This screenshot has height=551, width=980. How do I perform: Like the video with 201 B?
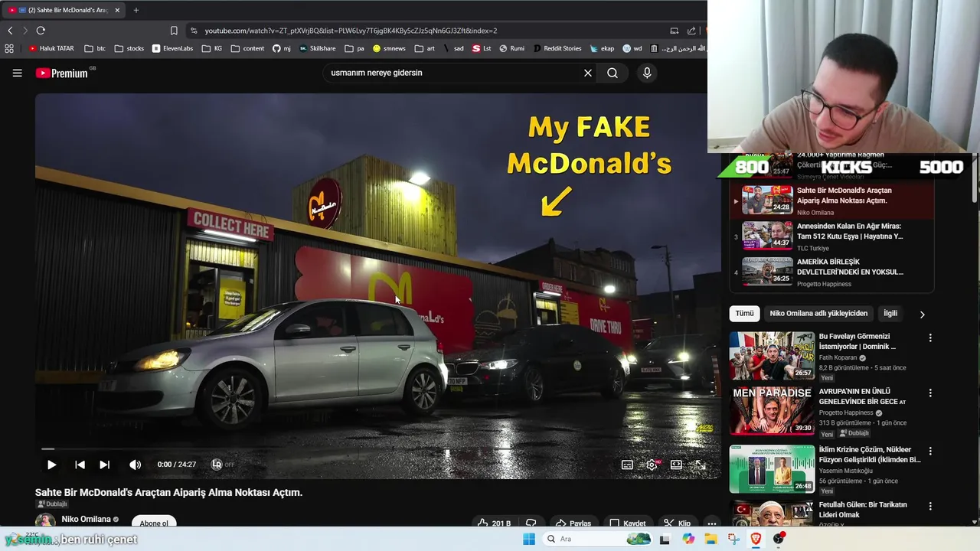pyautogui.click(x=493, y=523)
